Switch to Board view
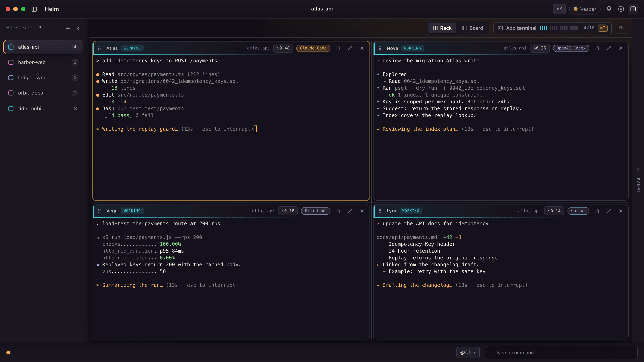The height and width of the screenshot is (362, 644). pos(472,28)
